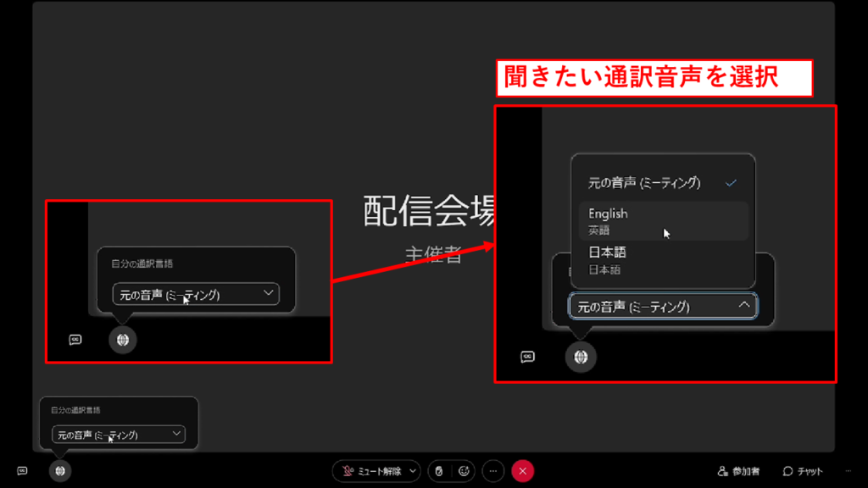
Task: Click the globe icon inside the left red box
Action: point(124,340)
